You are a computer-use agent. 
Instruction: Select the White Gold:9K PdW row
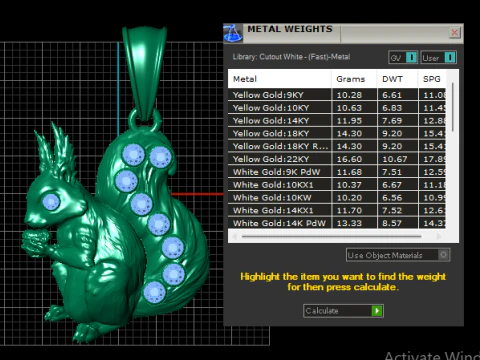[337, 172]
